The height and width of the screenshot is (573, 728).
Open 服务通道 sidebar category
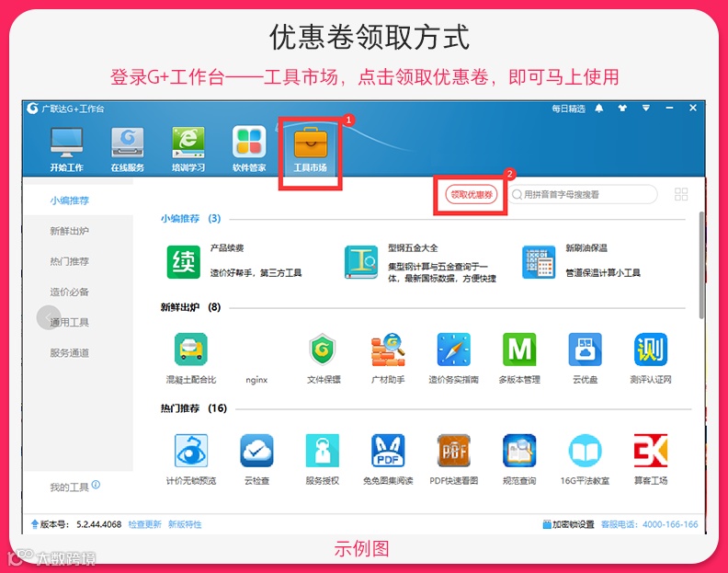pyautogui.click(x=70, y=353)
